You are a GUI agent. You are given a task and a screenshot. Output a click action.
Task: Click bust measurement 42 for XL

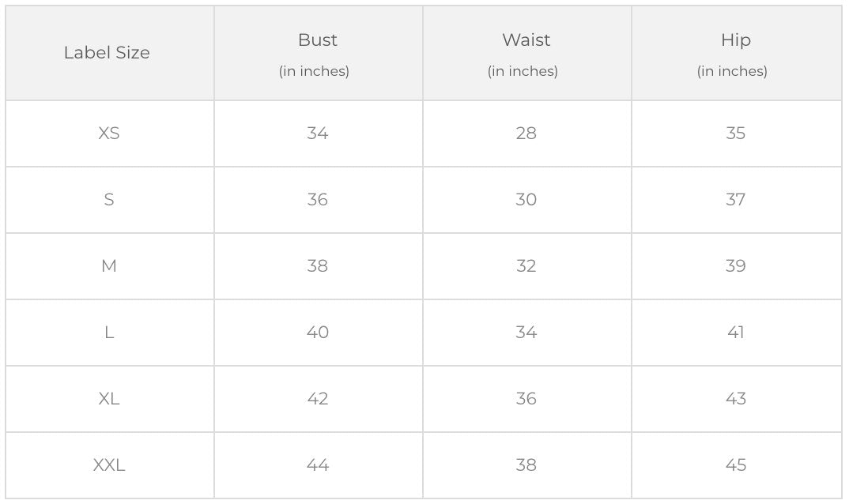pyautogui.click(x=317, y=399)
